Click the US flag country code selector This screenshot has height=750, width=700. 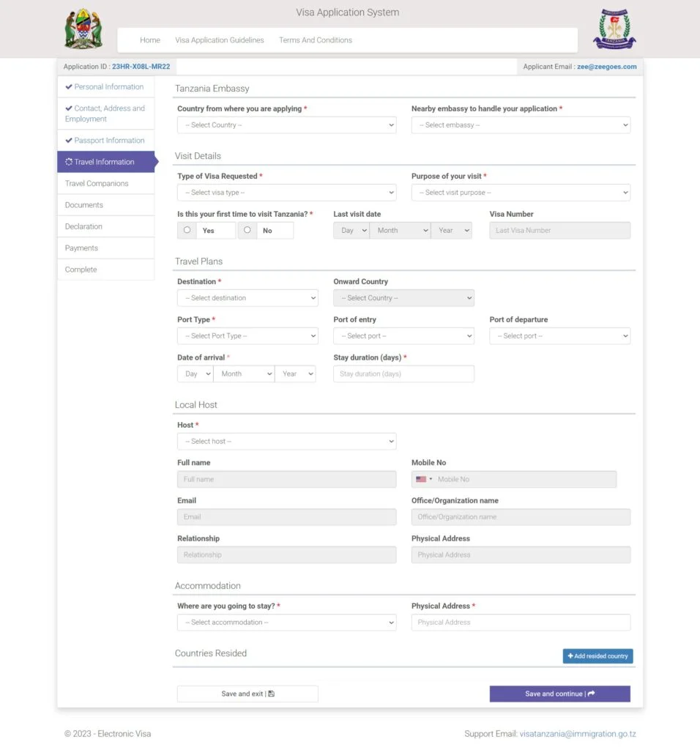pos(423,479)
